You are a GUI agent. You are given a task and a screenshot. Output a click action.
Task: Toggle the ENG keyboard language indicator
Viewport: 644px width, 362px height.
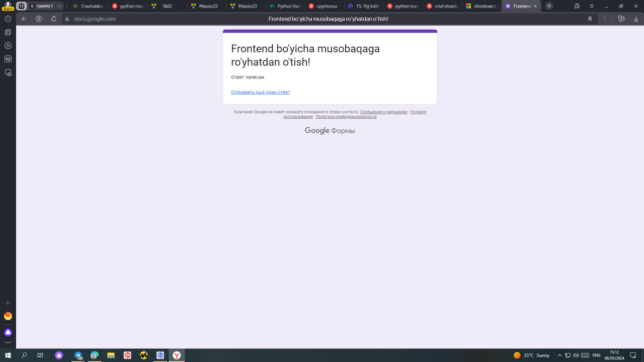point(596,355)
